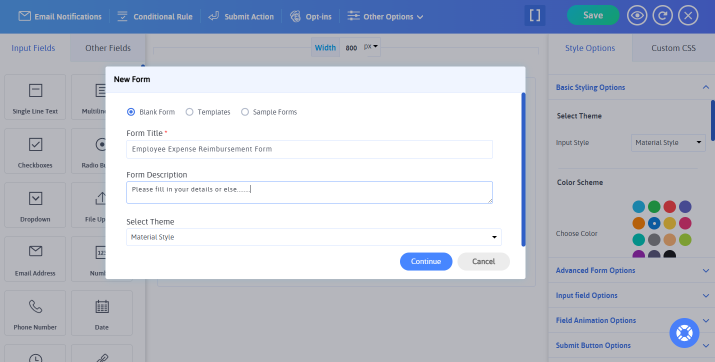The height and width of the screenshot is (362, 715).
Task: Choose the olive green color swatch
Action: point(685,239)
